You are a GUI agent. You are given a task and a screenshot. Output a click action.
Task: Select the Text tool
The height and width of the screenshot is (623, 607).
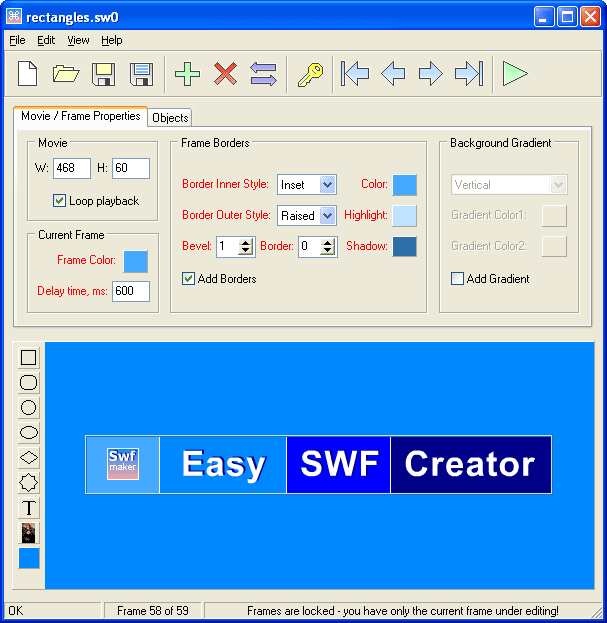click(29, 507)
